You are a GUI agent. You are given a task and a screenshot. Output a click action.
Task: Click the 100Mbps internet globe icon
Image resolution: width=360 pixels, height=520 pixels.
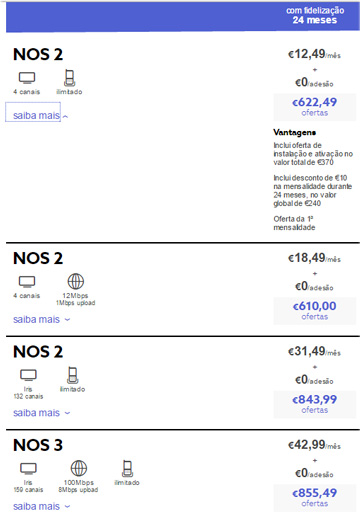(x=79, y=468)
